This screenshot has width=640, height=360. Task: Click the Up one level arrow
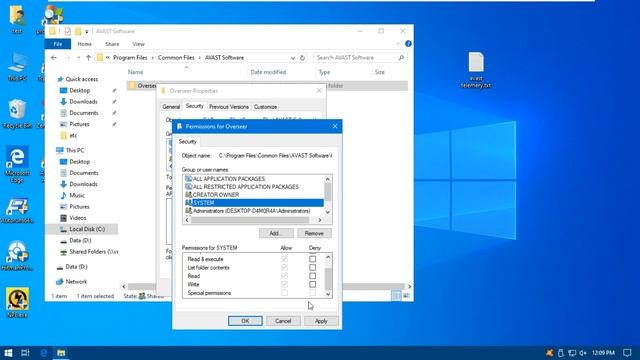tap(88, 58)
